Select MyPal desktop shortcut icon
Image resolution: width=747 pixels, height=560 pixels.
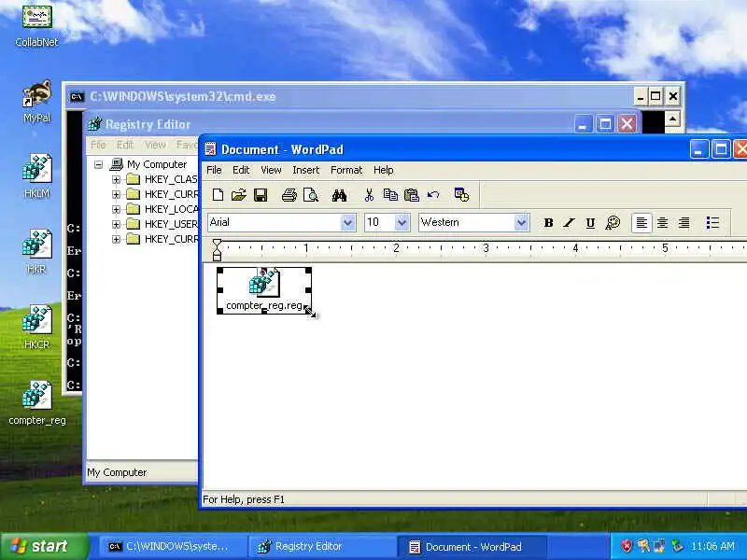(x=36, y=102)
